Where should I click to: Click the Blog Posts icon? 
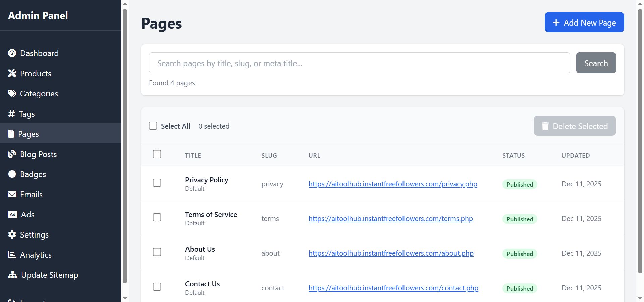(x=12, y=154)
